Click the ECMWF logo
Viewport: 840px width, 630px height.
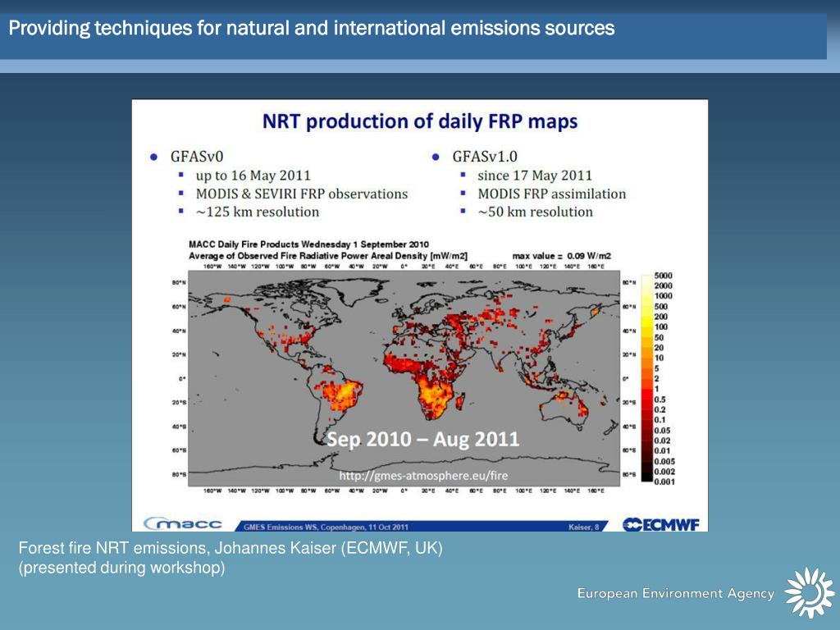[x=660, y=524]
